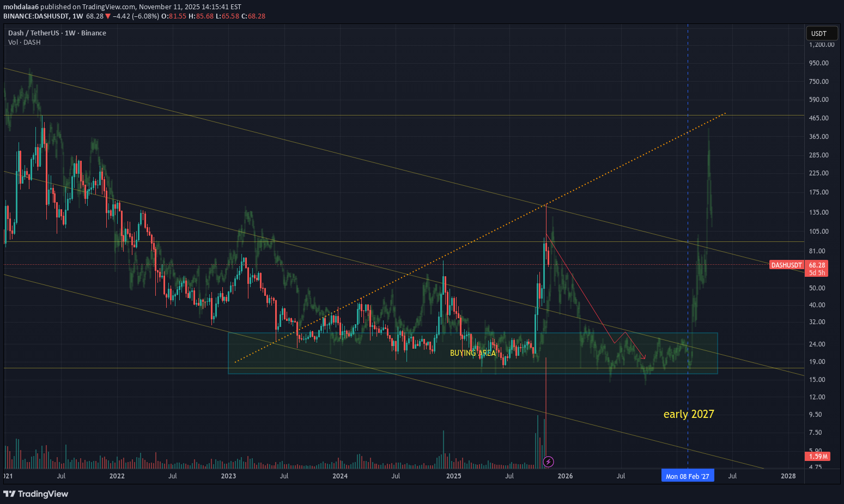The height and width of the screenshot is (504, 844).
Task: Click the 2024 label on time axis
Action: (x=340, y=476)
